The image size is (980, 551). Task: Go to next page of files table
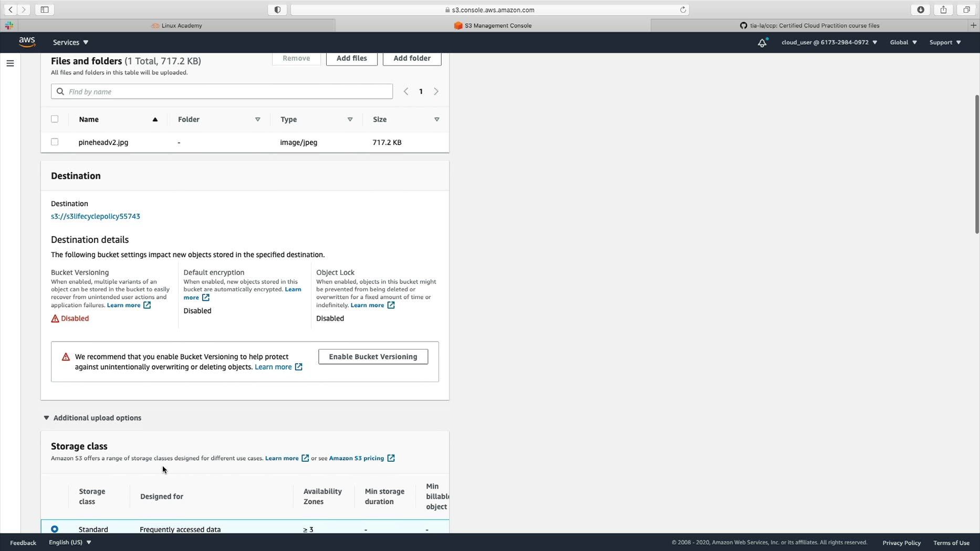[x=436, y=91]
